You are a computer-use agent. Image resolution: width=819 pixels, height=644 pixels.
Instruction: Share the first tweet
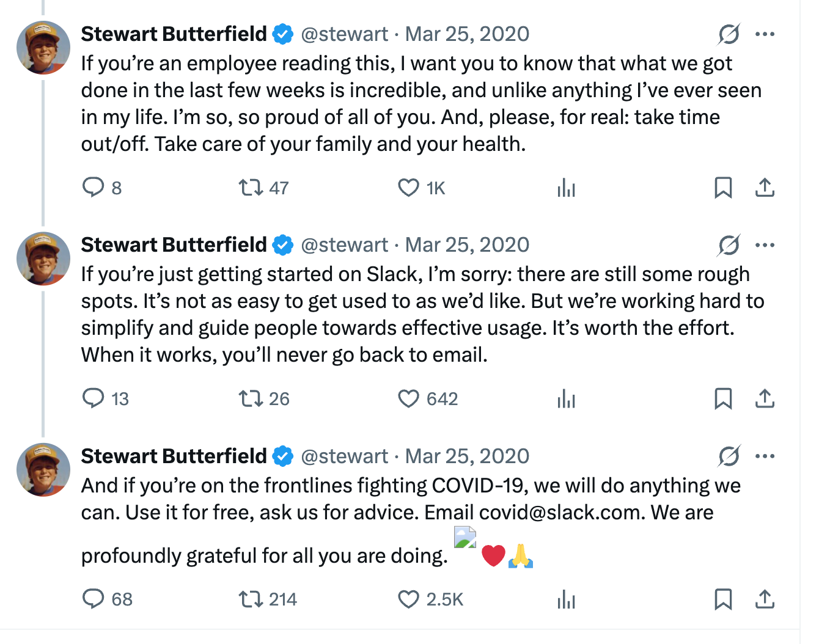click(x=765, y=187)
